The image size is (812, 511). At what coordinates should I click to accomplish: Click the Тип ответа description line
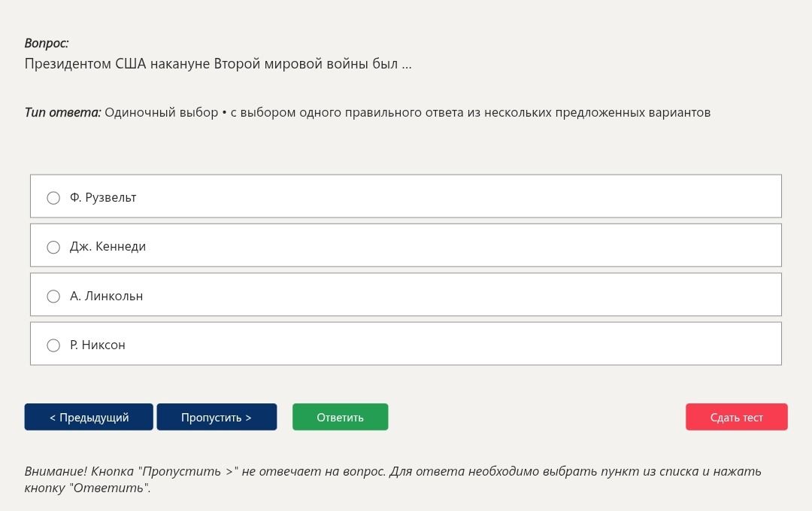[x=367, y=112]
